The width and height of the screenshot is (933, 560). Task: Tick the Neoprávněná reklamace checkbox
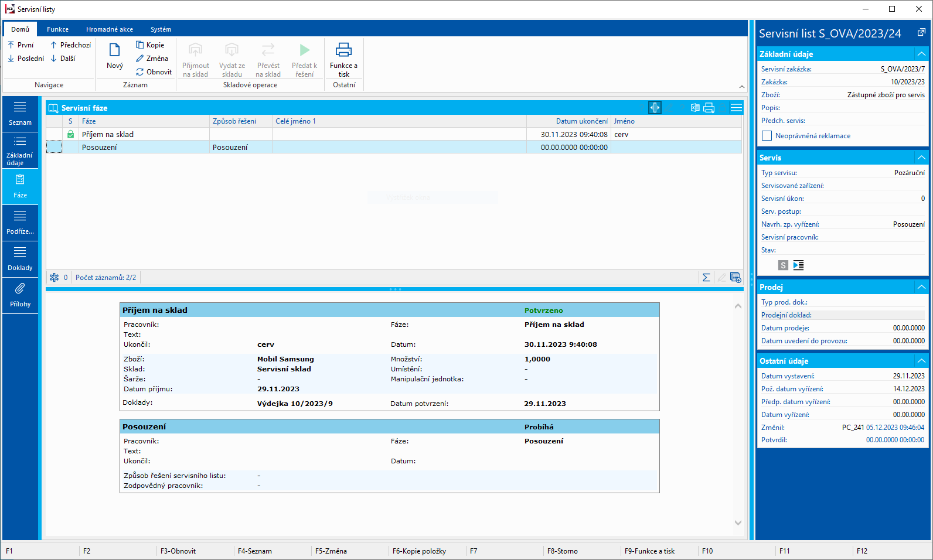pyautogui.click(x=767, y=136)
